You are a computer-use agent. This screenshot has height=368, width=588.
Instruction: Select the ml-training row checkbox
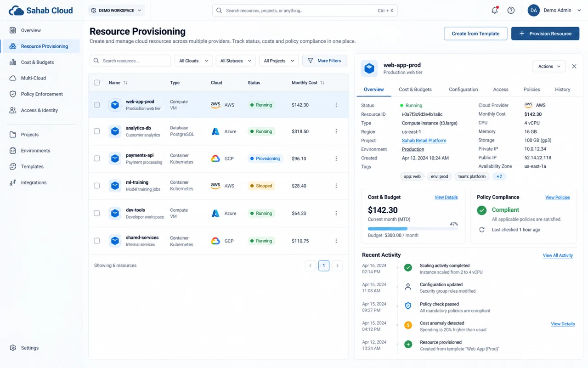[x=96, y=186]
